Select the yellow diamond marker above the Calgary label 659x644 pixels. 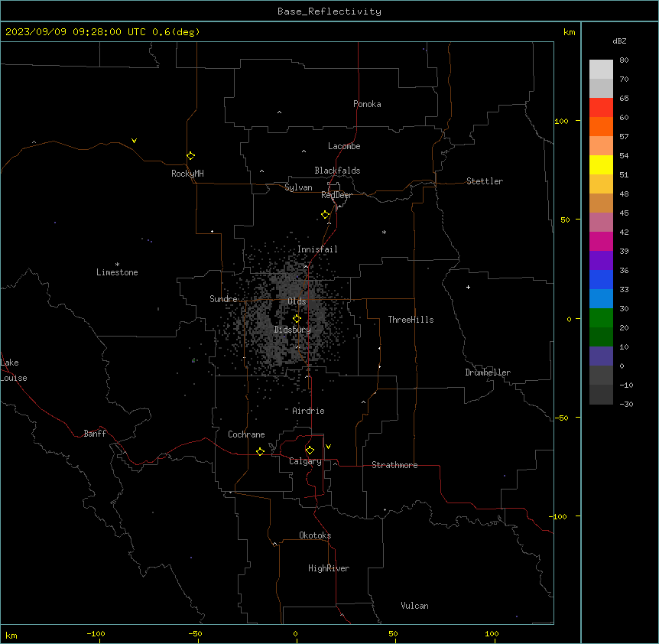pyautogui.click(x=310, y=450)
